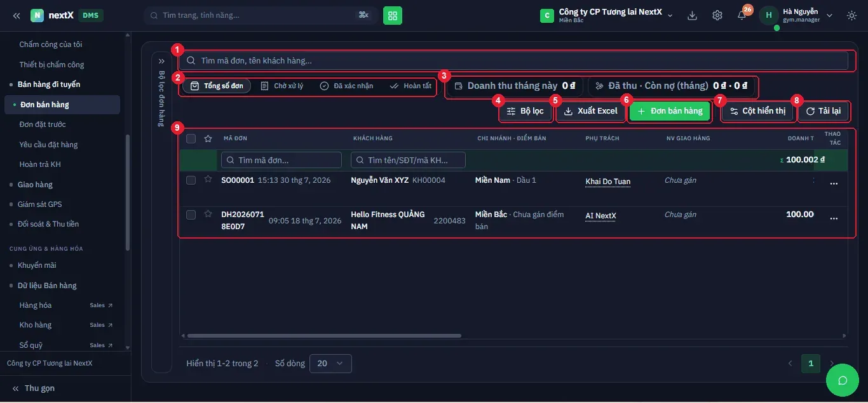The height and width of the screenshot is (403, 868).
Task: Open the Bộ lọc filter button
Action: 526,111
